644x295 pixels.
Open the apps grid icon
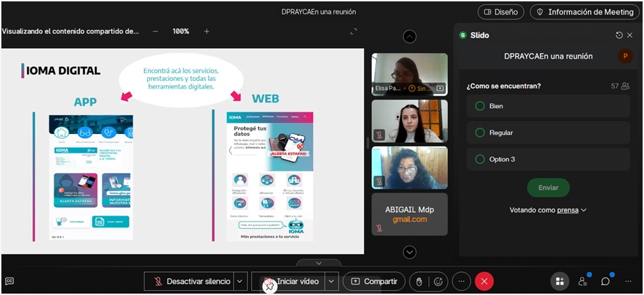coord(560,281)
